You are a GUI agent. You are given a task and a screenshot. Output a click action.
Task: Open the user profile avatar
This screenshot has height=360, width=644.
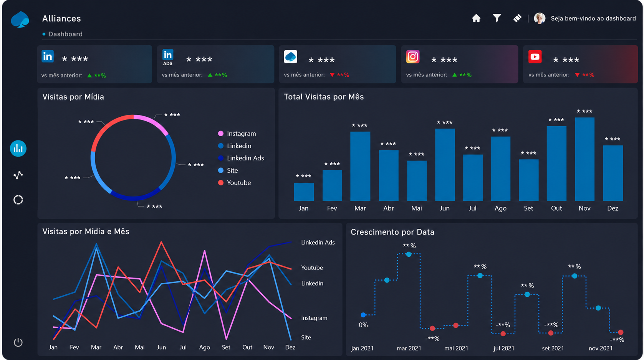[x=540, y=18]
